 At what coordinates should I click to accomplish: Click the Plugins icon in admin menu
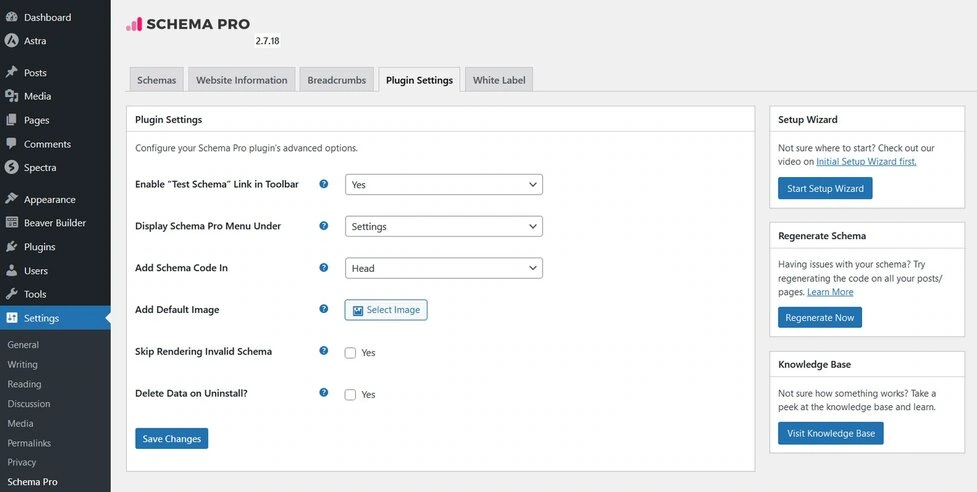[x=11, y=247]
